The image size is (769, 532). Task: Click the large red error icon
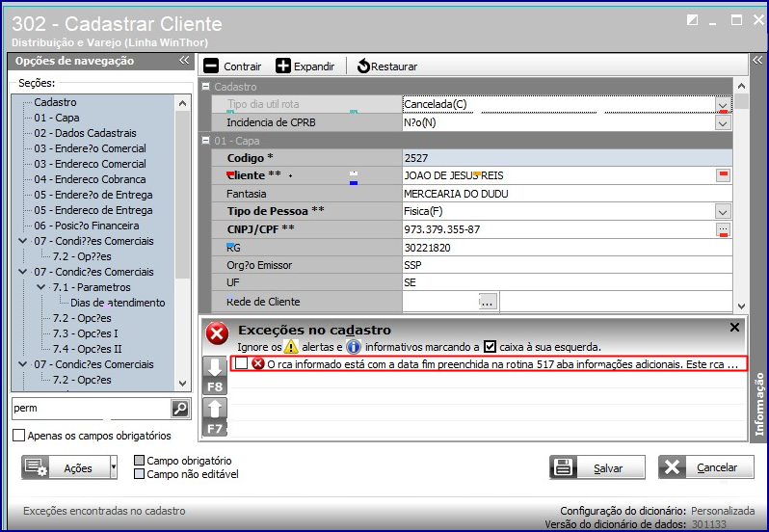tap(217, 334)
